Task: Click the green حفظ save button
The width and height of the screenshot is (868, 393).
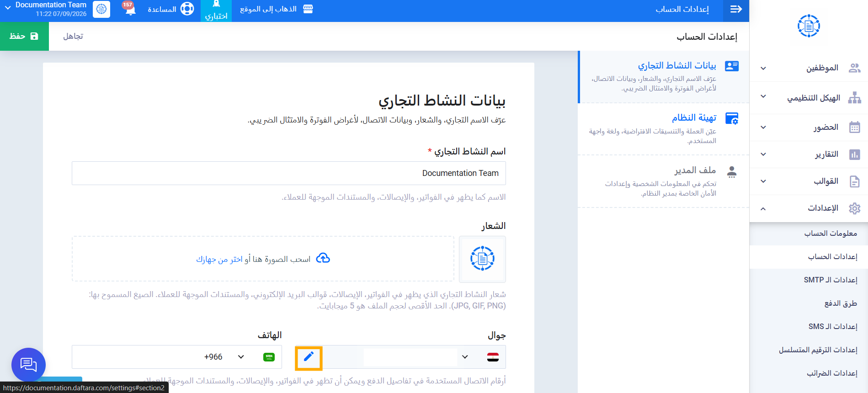Action: (24, 36)
